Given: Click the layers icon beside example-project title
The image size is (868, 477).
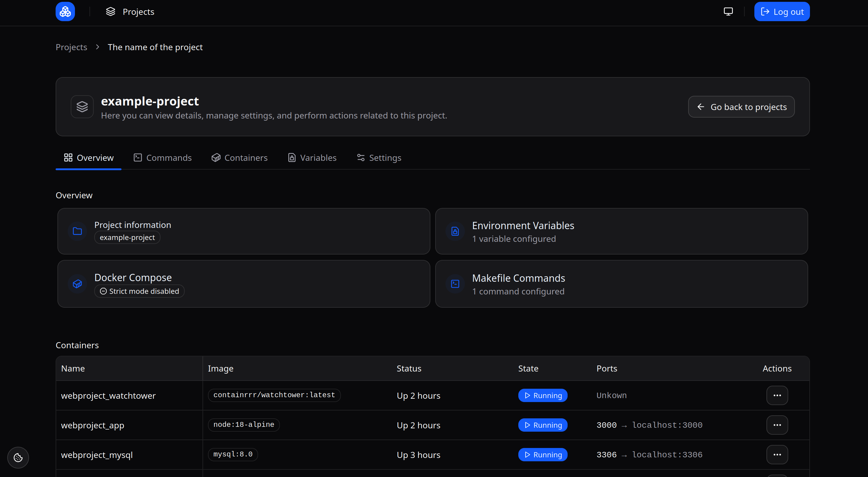Looking at the screenshot, I should click(x=82, y=107).
